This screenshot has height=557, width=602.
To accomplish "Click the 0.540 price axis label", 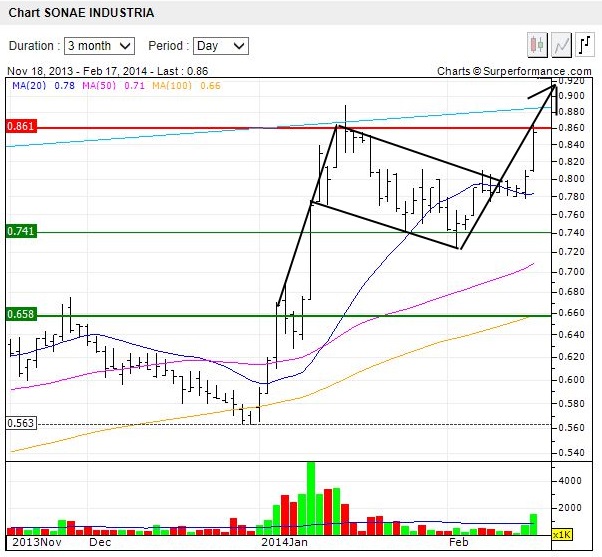I will click(x=571, y=452).
